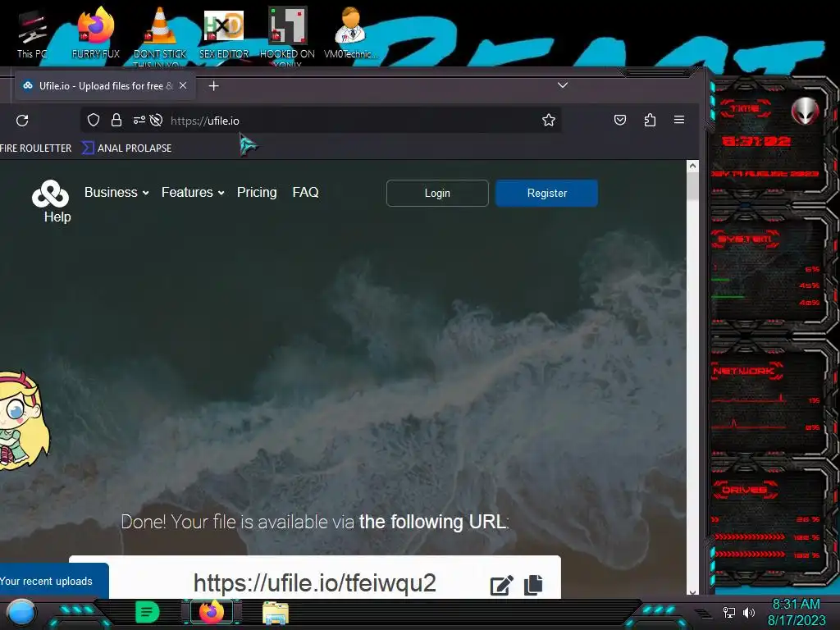Image resolution: width=840 pixels, height=630 pixels.
Task: Open the FIRE ROULETTER bookmark
Action: coord(35,148)
